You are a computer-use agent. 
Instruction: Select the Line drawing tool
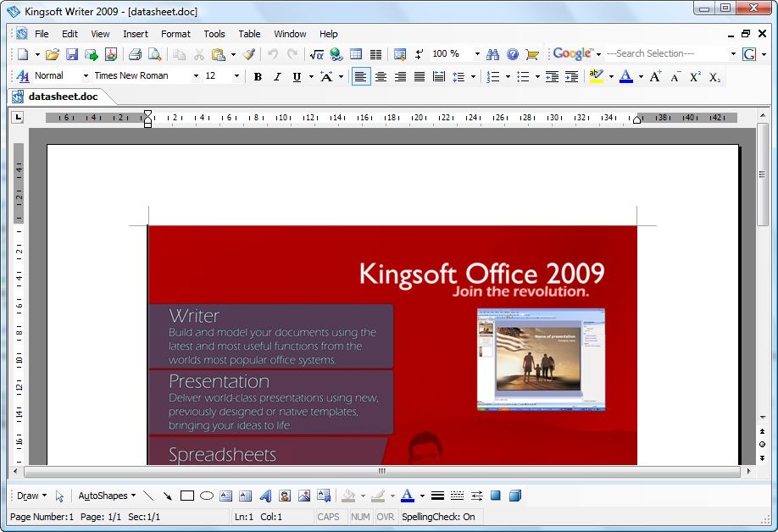point(147,496)
